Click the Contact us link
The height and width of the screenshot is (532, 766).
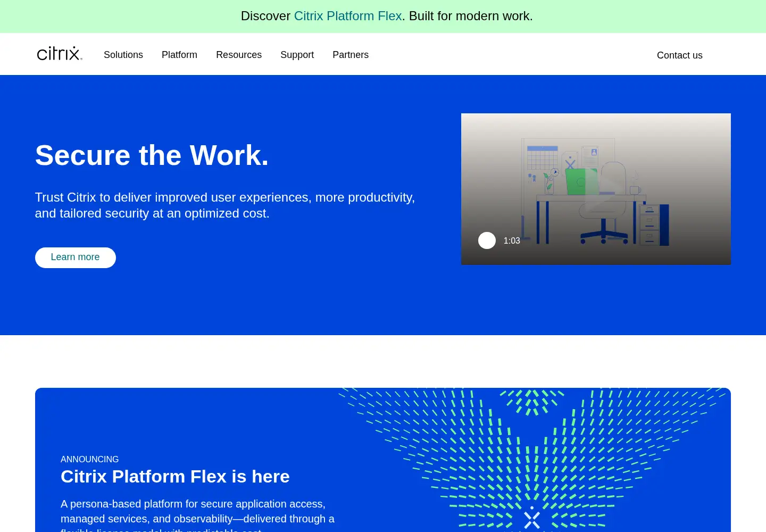680,55
